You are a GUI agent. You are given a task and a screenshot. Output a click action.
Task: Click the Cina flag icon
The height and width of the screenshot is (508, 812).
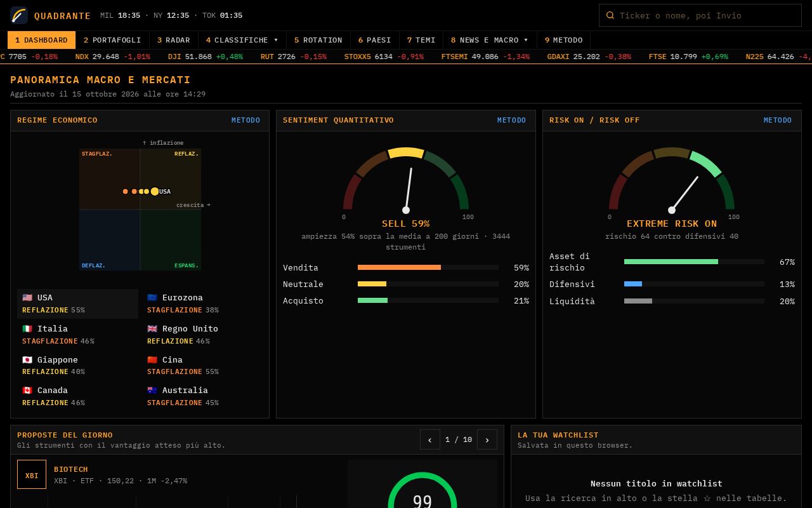152,360
